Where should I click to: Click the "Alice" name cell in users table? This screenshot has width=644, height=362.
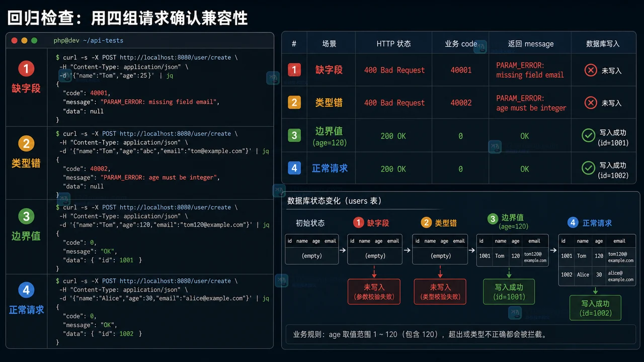click(583, 275)
